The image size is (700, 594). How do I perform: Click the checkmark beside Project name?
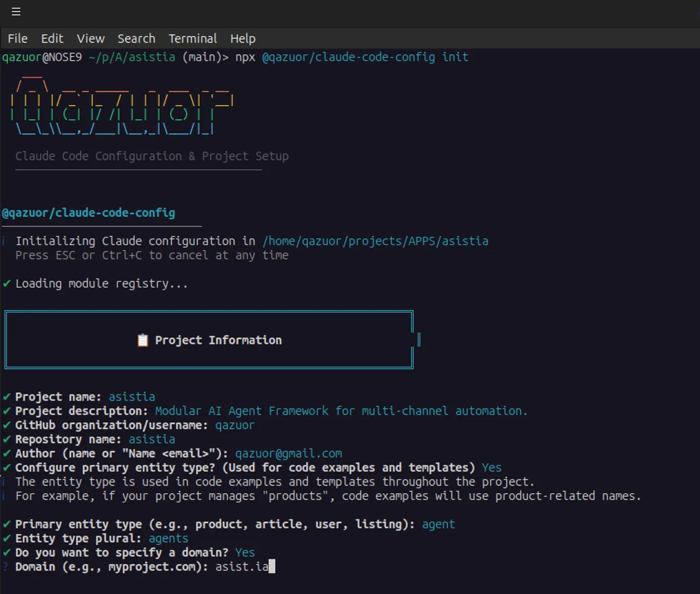point(7,396)
